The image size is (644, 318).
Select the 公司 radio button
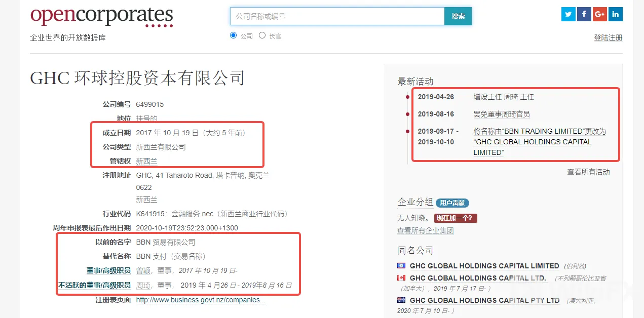click(233, 35)
